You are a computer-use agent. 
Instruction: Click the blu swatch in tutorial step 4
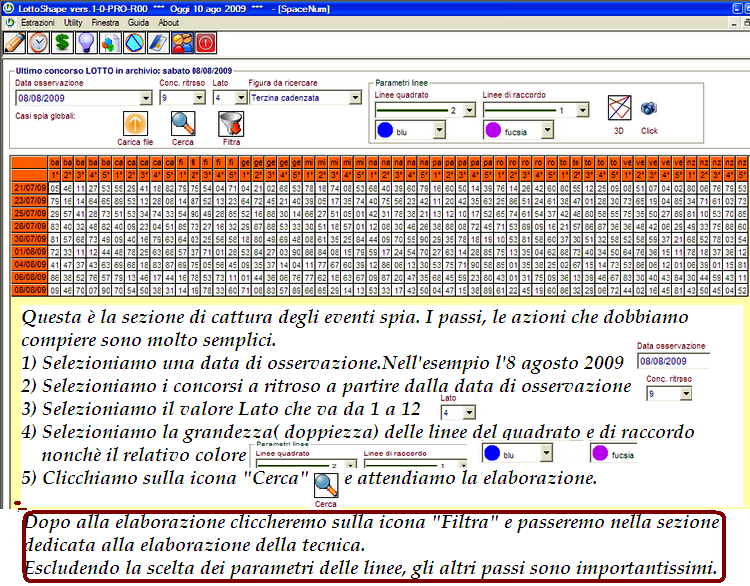click(x=492, y=453)
